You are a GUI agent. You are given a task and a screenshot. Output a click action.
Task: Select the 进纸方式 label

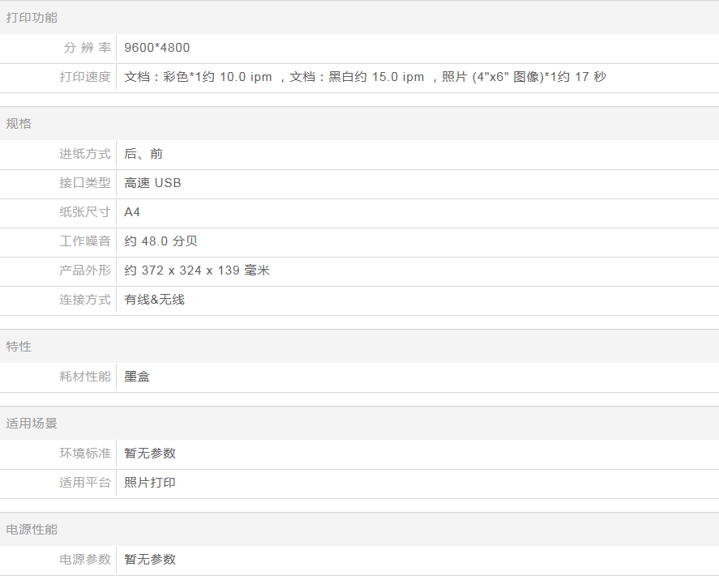(85, 154)
